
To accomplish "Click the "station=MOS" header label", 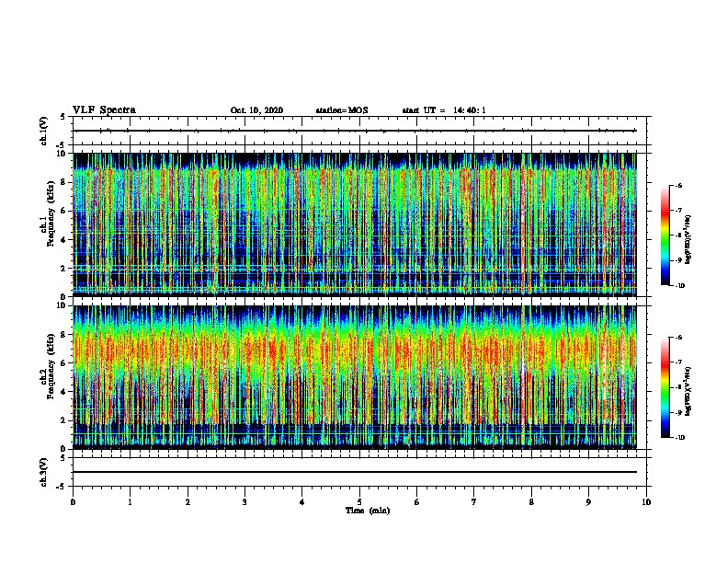I will pyautogui.click(x=342, y=110).
